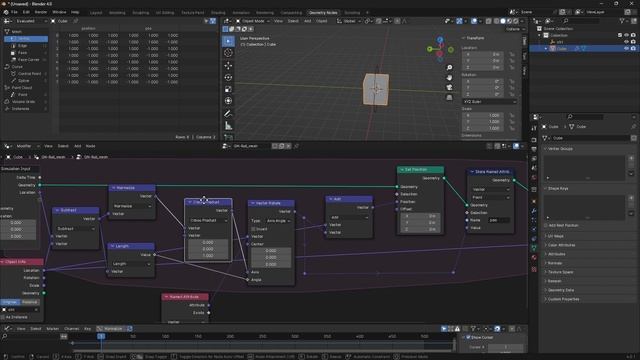Switch to the Shading workspace tab
Viewport: 640px width, 360px height.
pyautogui.click(x=218, y=13)
